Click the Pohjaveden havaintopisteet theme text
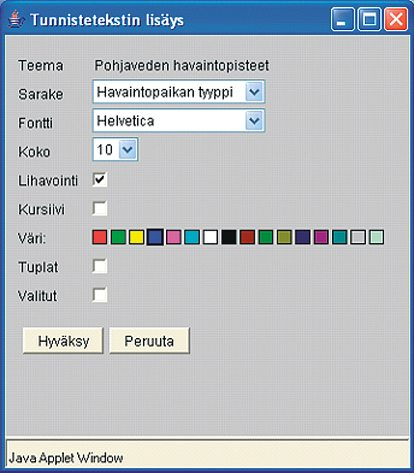Screen dimensions: 414x473 (182, 65)
